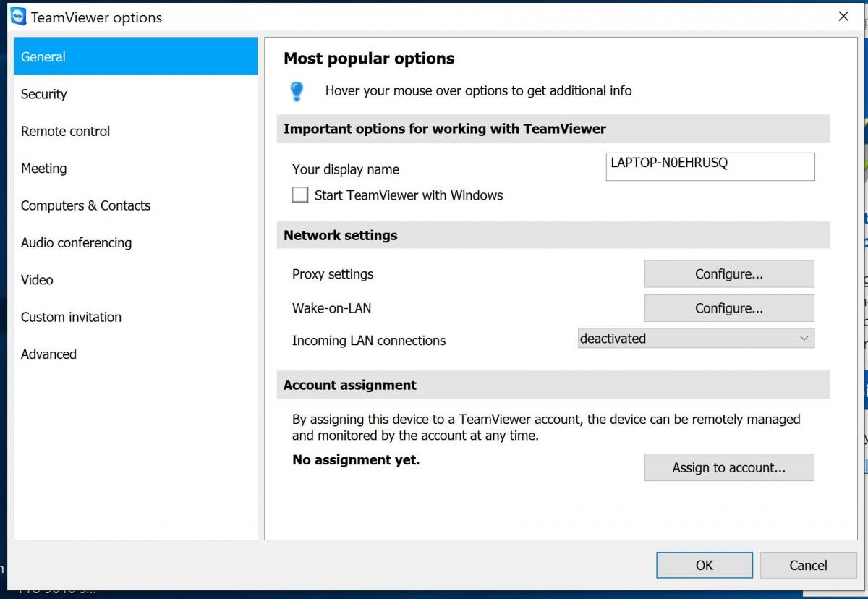The image size is (868, 599).
Task: Go to the Meeting options
Action: (x=136, y=168)
